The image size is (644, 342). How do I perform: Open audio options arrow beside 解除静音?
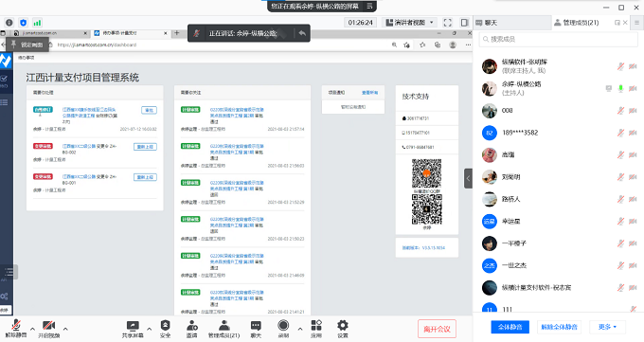tap(32, 329)
